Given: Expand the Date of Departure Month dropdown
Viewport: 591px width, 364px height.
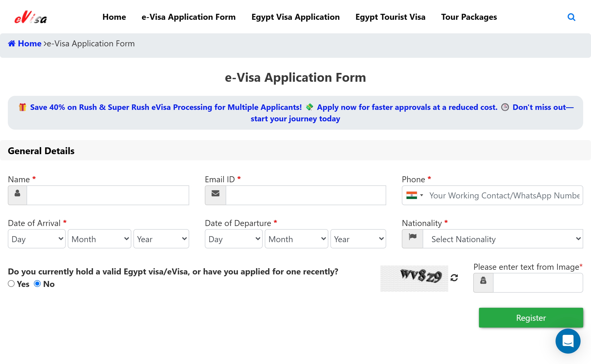Looking at the screenshot, I should pos(296,239).
